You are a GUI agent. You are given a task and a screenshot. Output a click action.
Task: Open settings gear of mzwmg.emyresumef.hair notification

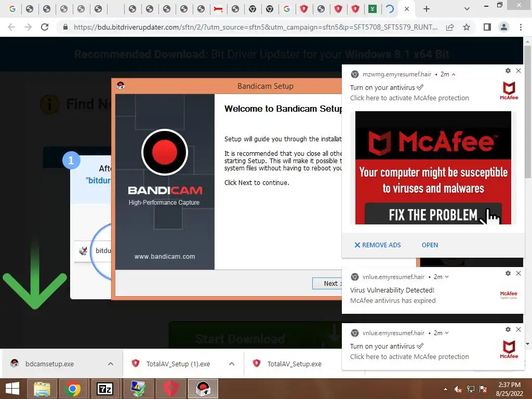(508, 71)
